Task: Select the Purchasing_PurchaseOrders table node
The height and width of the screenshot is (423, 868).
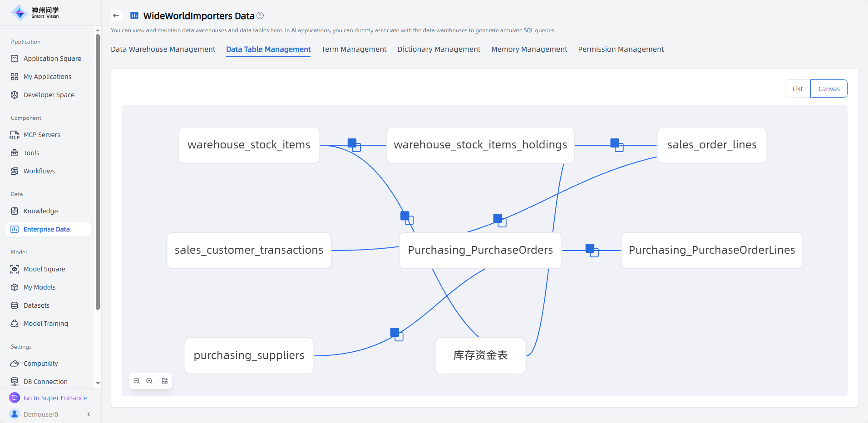Action: click(x=480, y=250)
